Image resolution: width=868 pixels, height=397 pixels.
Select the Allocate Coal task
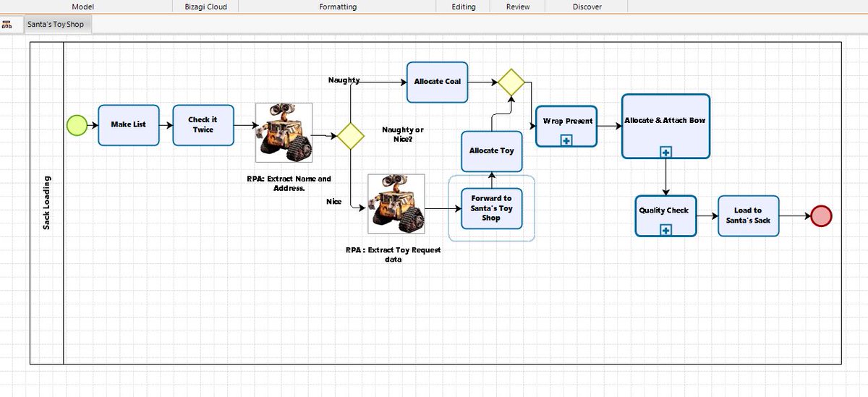437,82
